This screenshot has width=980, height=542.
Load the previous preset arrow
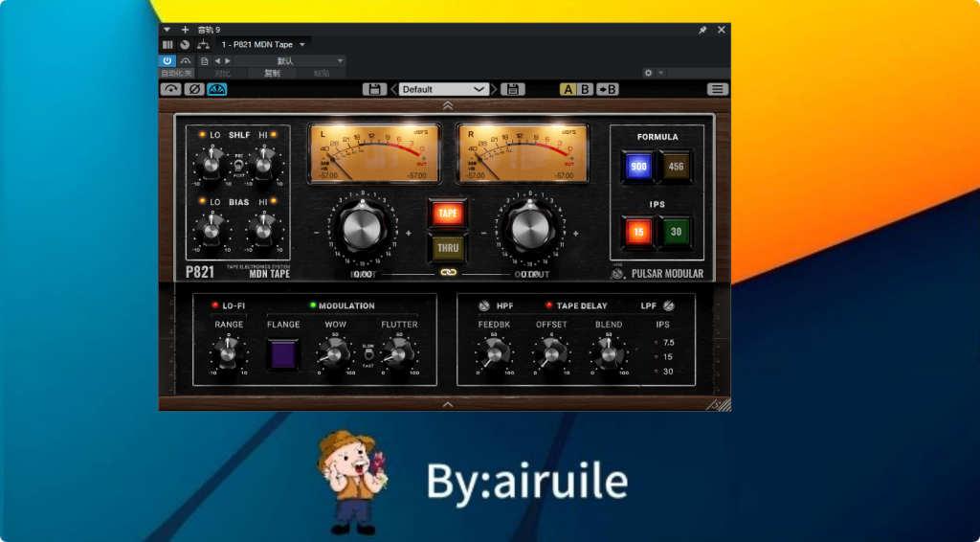393,89
